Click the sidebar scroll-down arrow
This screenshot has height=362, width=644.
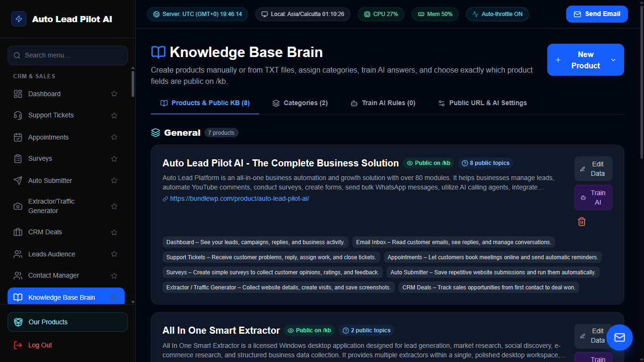point(133,302)
